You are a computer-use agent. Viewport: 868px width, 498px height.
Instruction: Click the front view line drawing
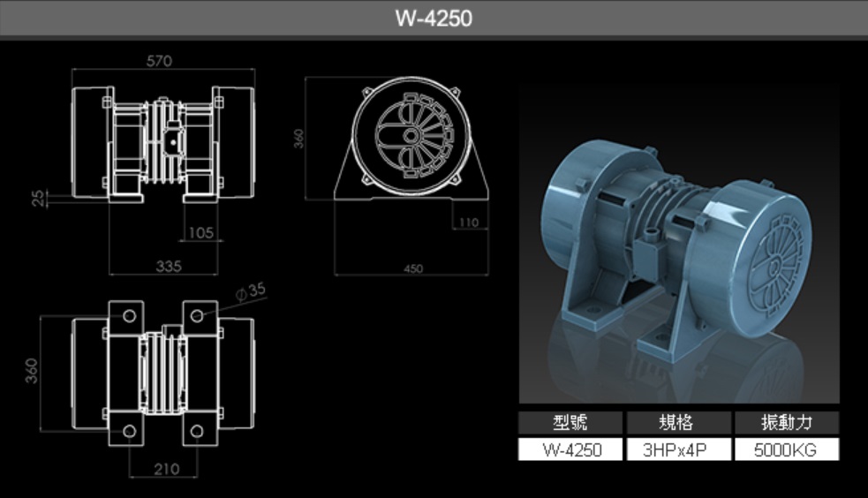coord(164,145)
